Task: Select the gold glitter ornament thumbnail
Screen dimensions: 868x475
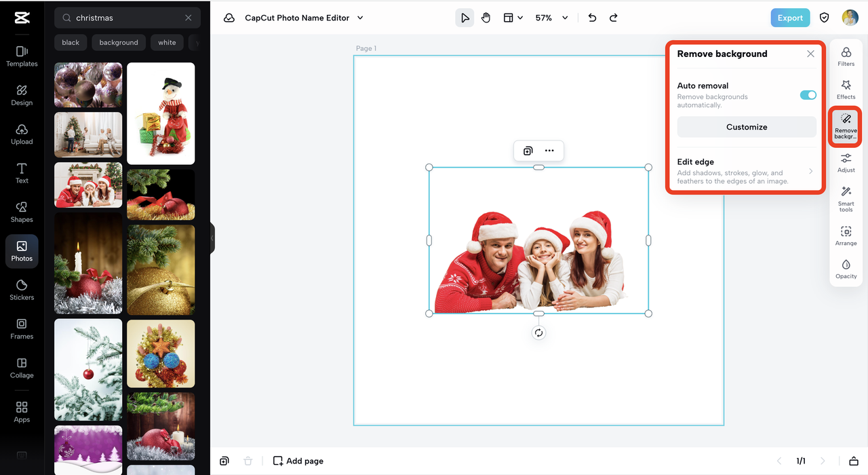Action: pos(161,270)
